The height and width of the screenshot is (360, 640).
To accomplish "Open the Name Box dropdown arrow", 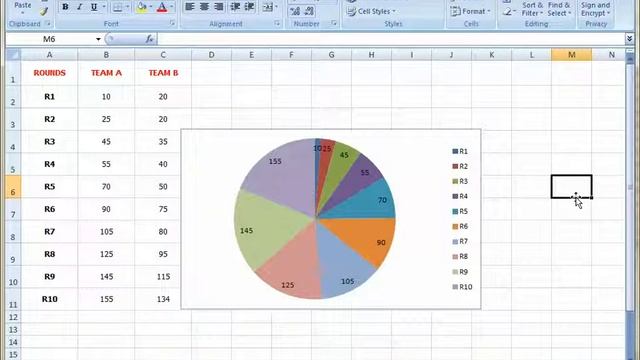I will click(x=98, y=39).
